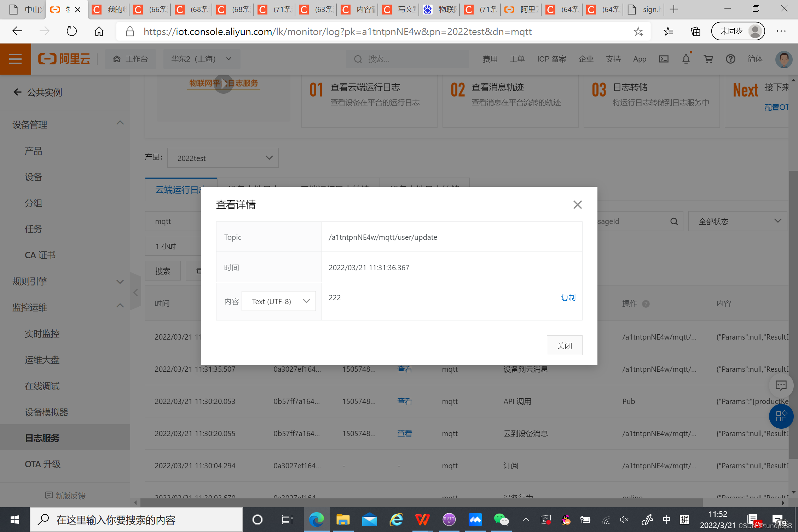
Task: Click the browser refresh button
Action: point(71,31)
